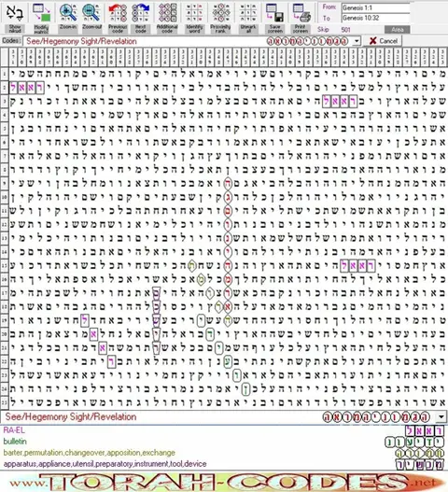
Task: Open the Modify matrix tool
Action: [41, 18]
